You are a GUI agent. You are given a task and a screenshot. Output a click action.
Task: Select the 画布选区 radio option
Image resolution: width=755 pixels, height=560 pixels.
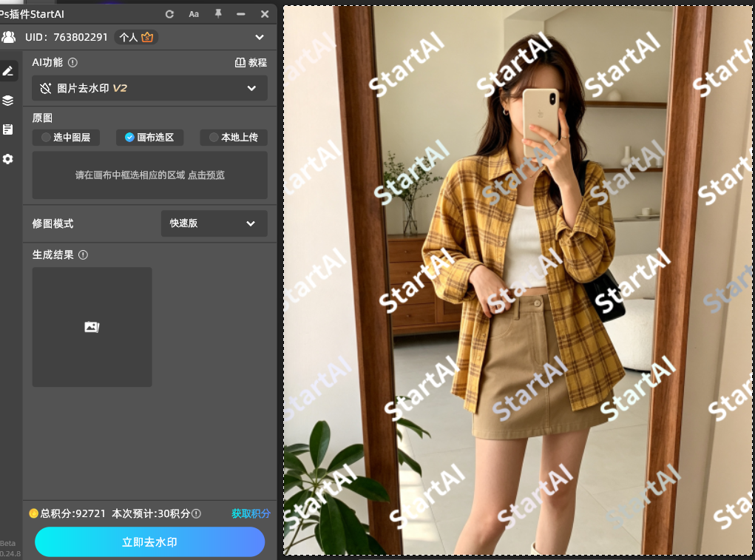point(150,138)
